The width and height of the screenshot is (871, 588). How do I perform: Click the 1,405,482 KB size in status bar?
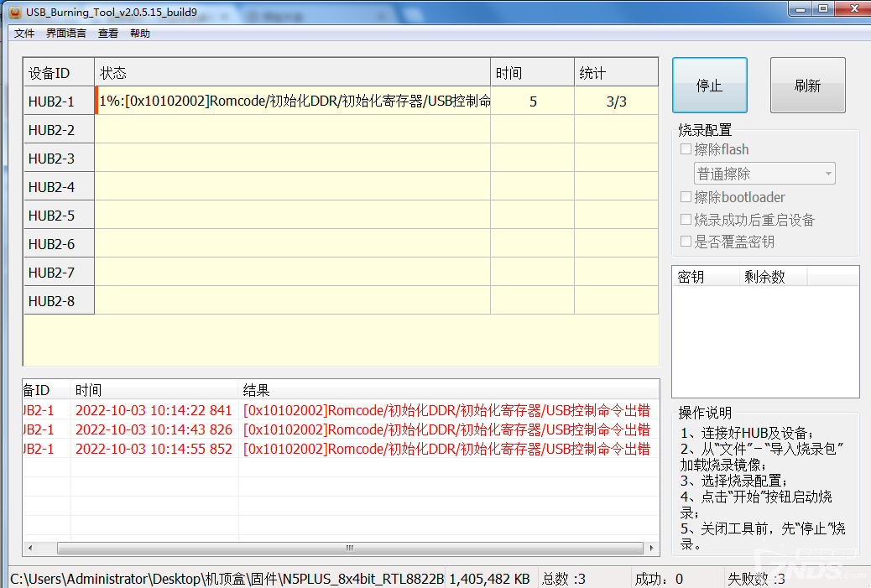coord(489,579)
